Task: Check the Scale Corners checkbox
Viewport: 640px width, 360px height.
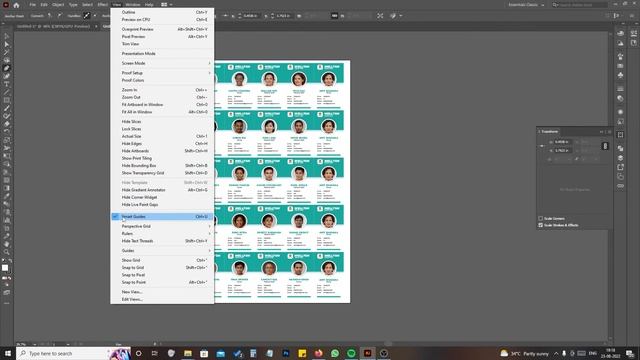Action: click(x=540, y=218)
